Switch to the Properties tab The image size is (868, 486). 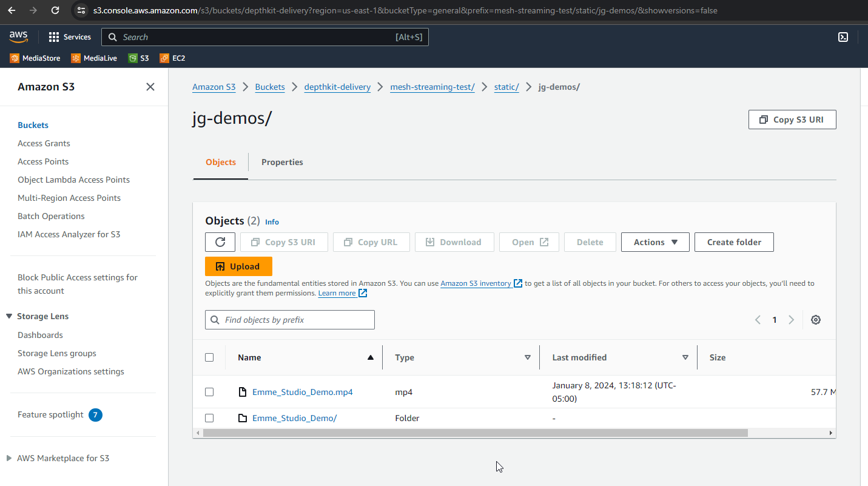[x=282, y=162]
